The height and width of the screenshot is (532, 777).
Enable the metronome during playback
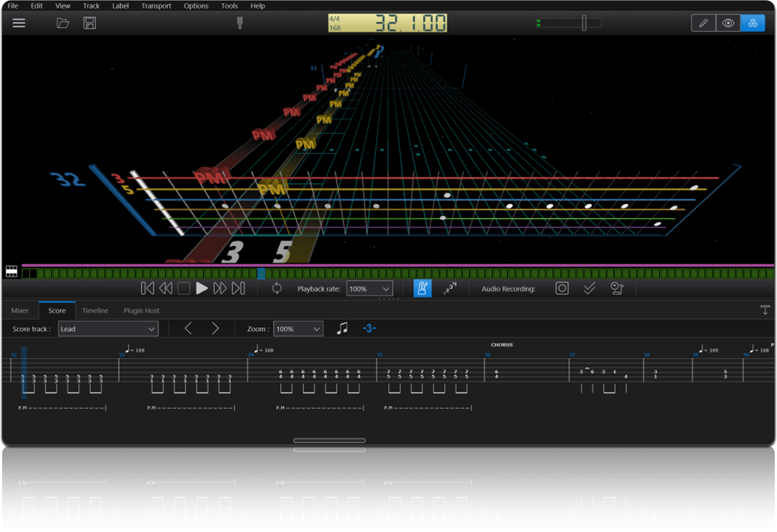click(422, 288)
